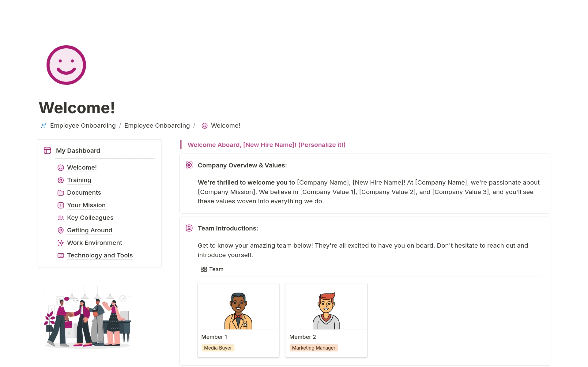Image resolution: width=588 pixels, height=367 pixels.
Task: Click the Media Buyer tag
Action: [x=218, y=348]
